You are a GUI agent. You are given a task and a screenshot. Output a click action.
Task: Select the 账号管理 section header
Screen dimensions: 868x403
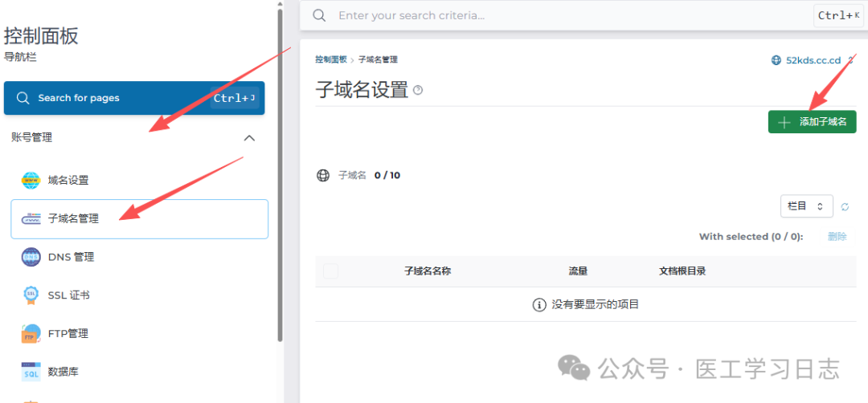tap(134, 137)
